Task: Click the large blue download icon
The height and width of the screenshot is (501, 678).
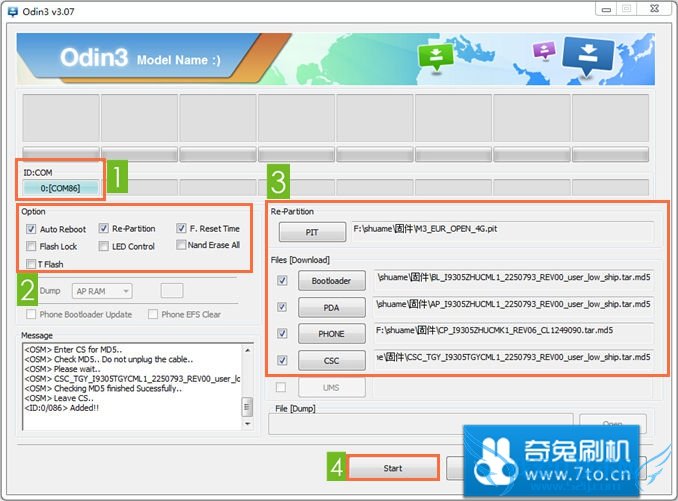Action: pos(588,57)
